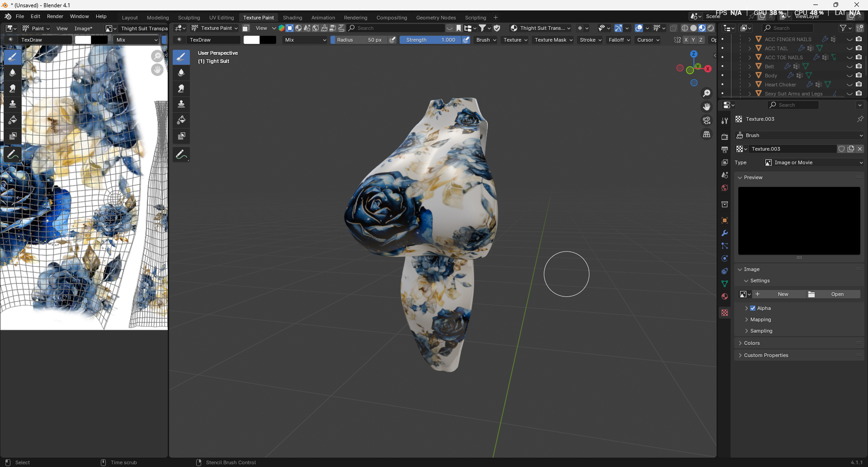Select the Fill tool in 3D viewport toolbar
The image size is (868, 467).
point(181,120)
